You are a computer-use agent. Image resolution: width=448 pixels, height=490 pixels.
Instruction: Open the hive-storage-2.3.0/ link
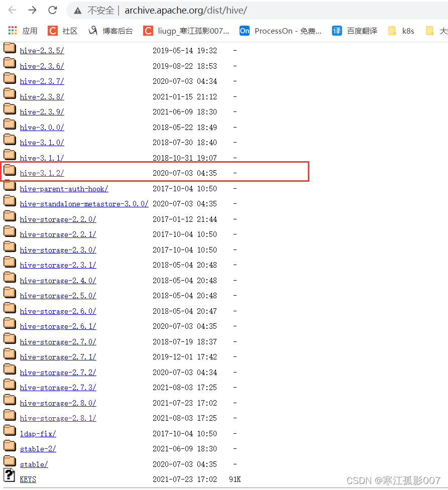click(x=58, y=250)
